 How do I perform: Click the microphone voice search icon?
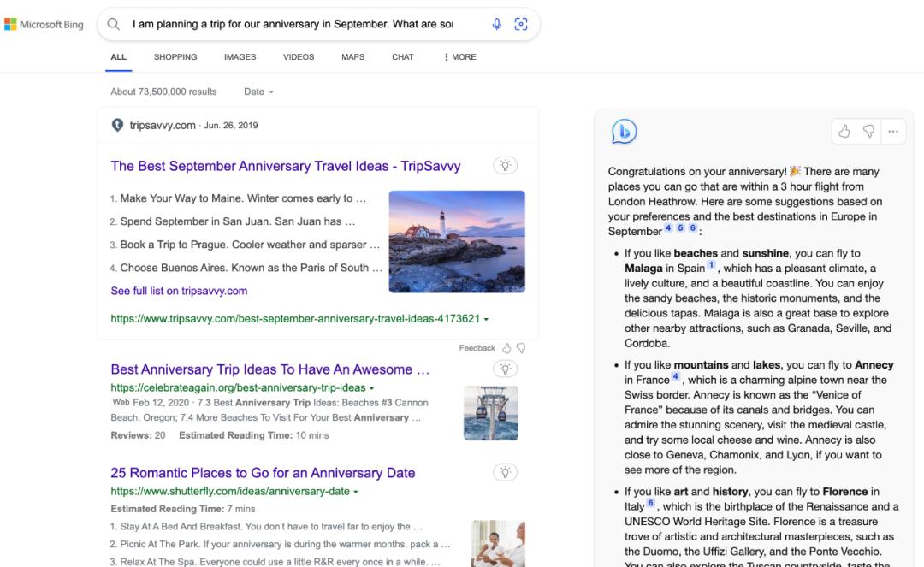(x=496, y=24)
